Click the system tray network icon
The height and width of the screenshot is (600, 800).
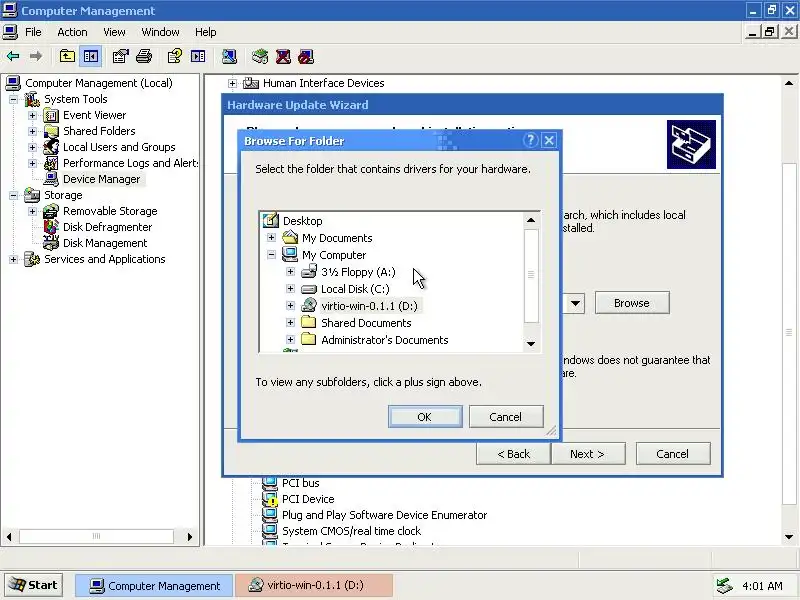(724, 586)
